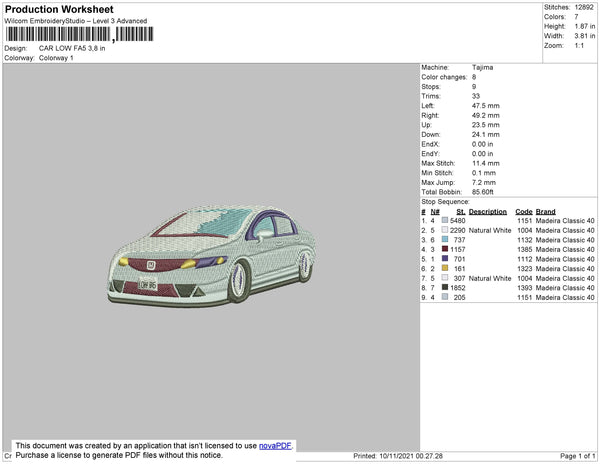
Task: Click the first stop swatch with 5480 stitches
Action: point(446,220)
